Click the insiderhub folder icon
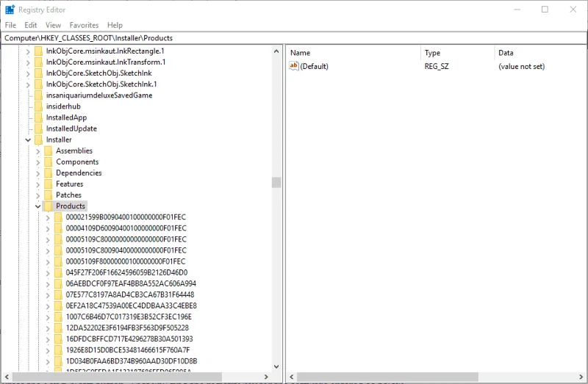588x384 pixels. tap(38, 106)
